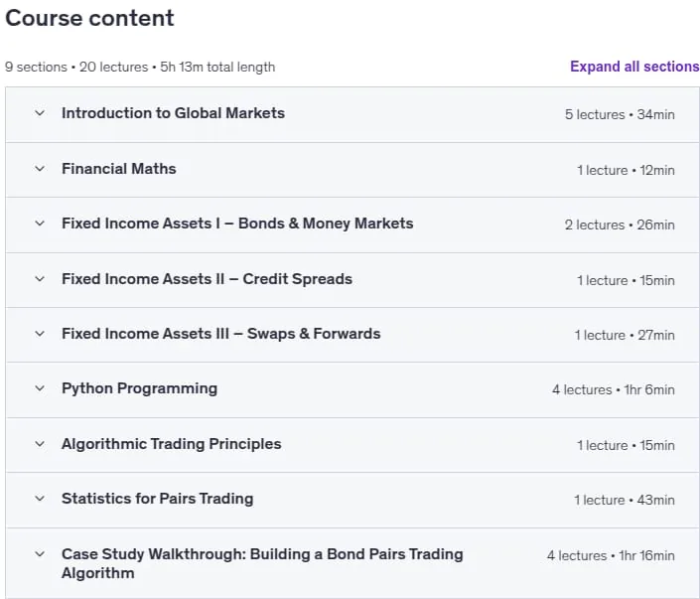Expand Python Programming chevron arrow
Screen dimensions: 700x599
(40, 388)
